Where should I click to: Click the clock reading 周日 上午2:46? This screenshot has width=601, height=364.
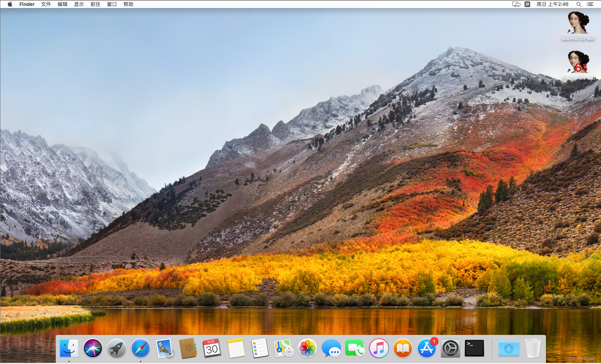click(x=552, y=4)
